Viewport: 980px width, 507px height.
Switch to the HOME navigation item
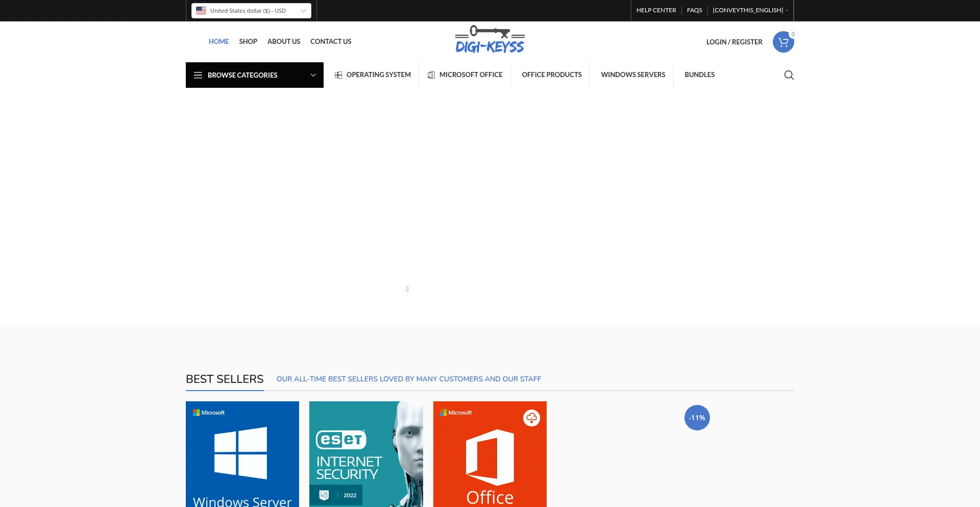click(218, 41)
